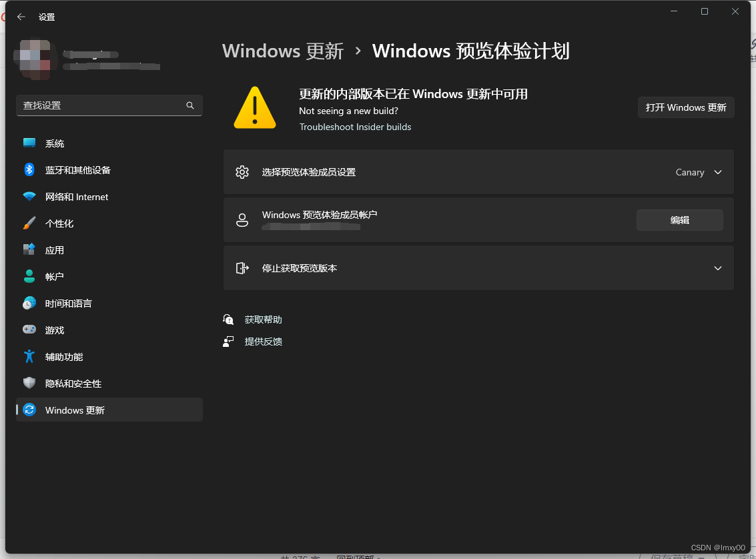Select 应用 in the sidebar
Image resolution: width=756 pixels, height=559 pixels.
coord(109,250)
